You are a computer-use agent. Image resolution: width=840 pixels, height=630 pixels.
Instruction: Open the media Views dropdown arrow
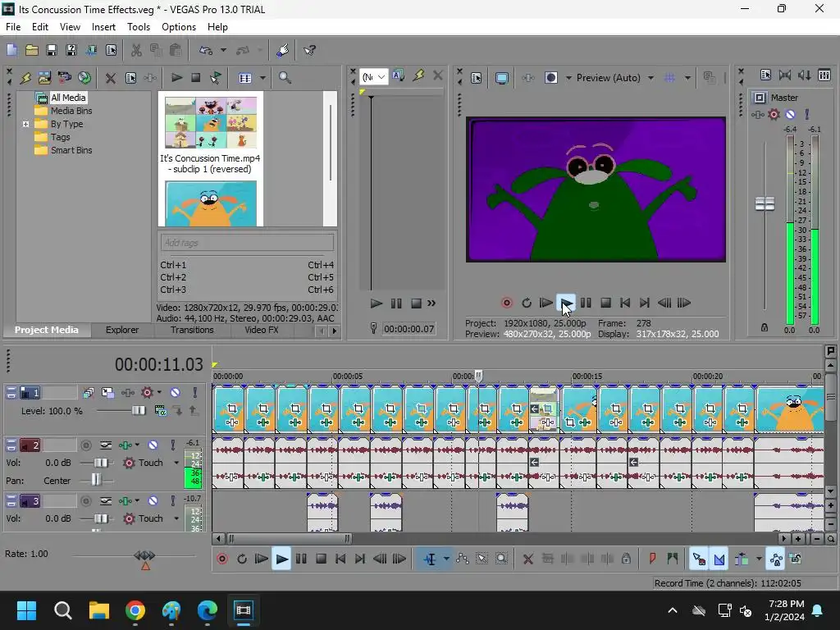(262, 78)
